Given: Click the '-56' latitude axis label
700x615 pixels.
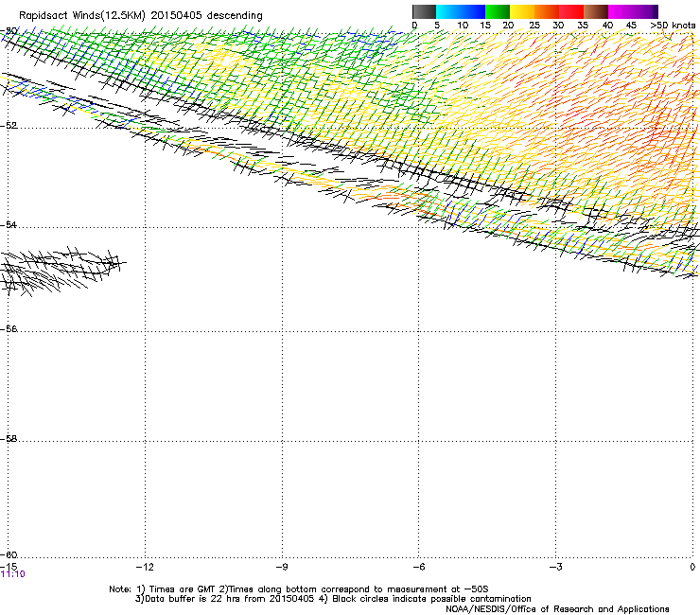Looking at the screenshot, I should coord(9,328).
